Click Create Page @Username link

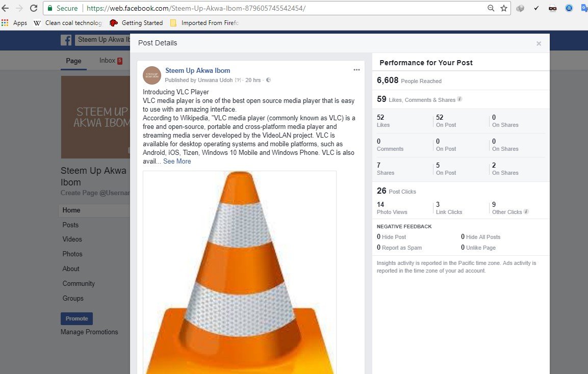tap(95, 193)
